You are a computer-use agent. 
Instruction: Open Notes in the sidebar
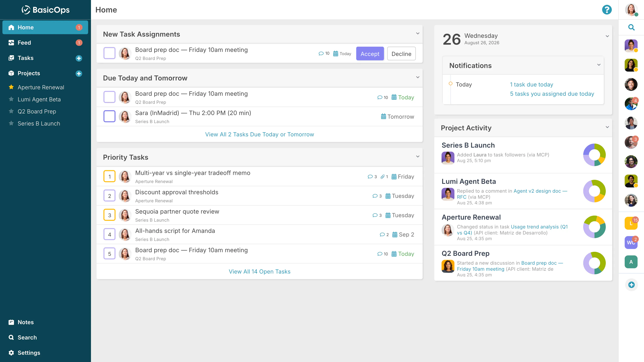(x=45, y=322)
